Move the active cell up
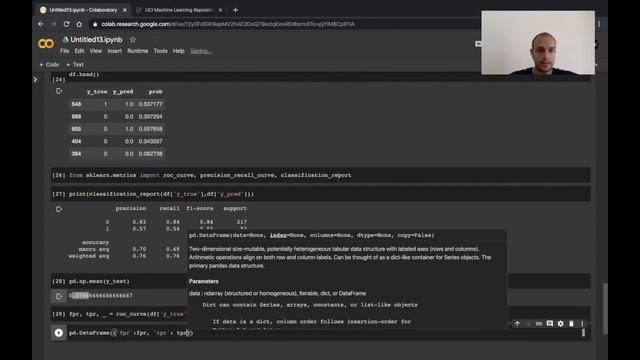 517,323
